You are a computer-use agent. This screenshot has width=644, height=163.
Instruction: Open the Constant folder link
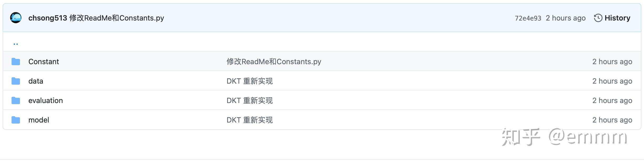pyautogui.click(x=44, y=61)
